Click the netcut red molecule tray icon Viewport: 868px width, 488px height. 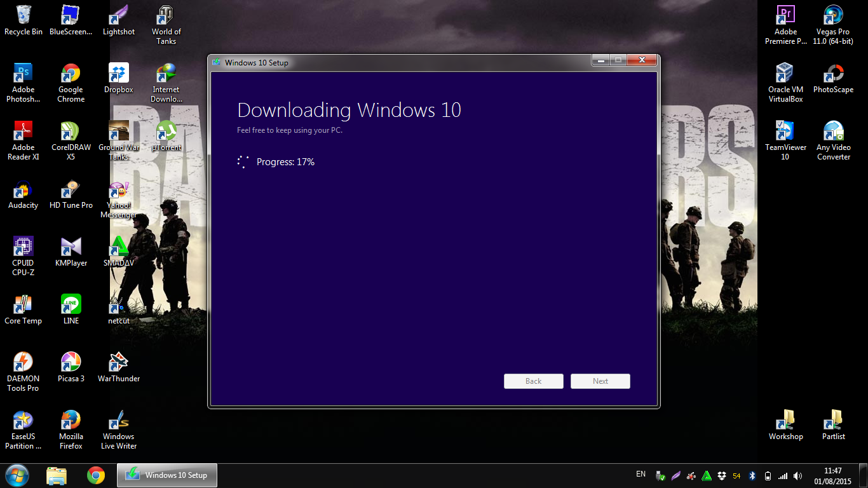[691, 476]
